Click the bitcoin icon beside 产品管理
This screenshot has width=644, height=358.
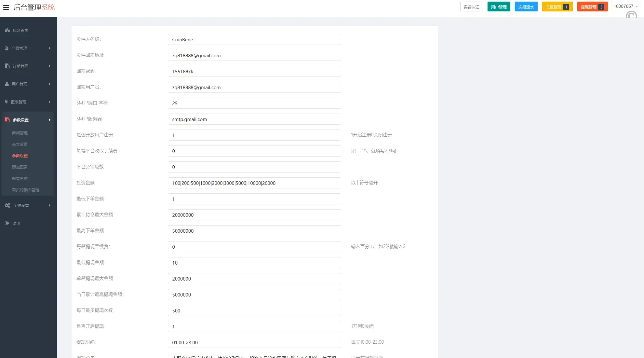[7, 48]
